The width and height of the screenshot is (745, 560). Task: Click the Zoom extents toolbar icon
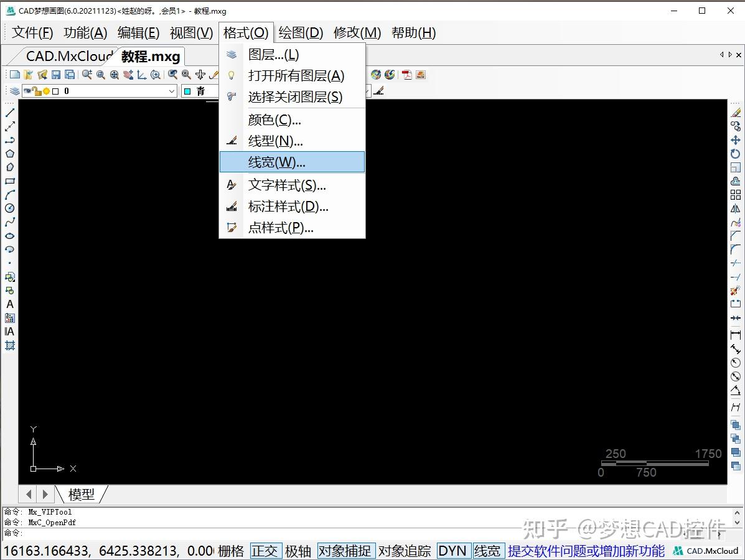[114, 75]
